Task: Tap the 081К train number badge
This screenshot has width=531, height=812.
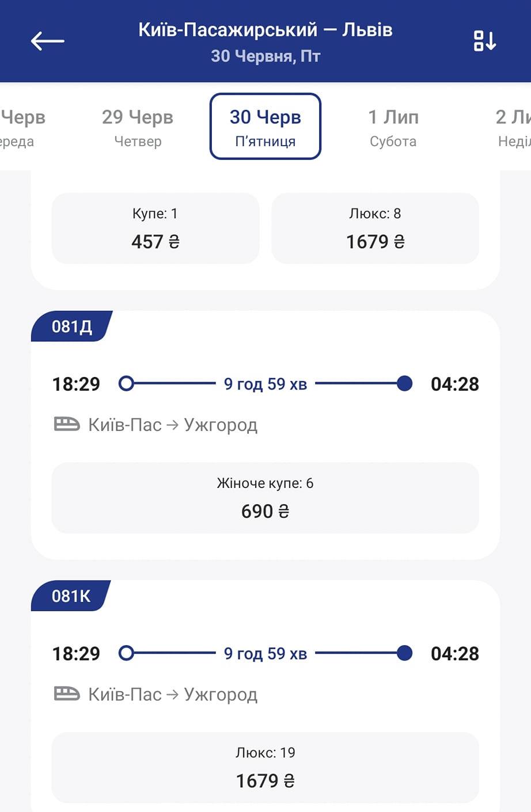Action: click(71, 596)
